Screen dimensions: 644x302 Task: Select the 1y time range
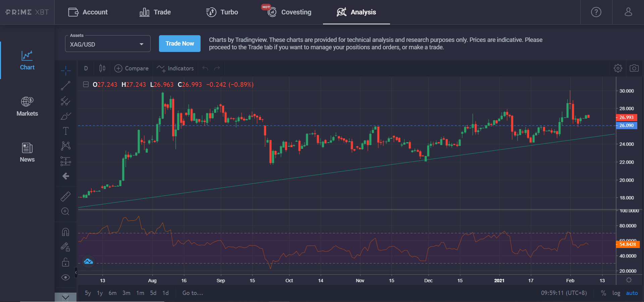[x=99, y=293]
